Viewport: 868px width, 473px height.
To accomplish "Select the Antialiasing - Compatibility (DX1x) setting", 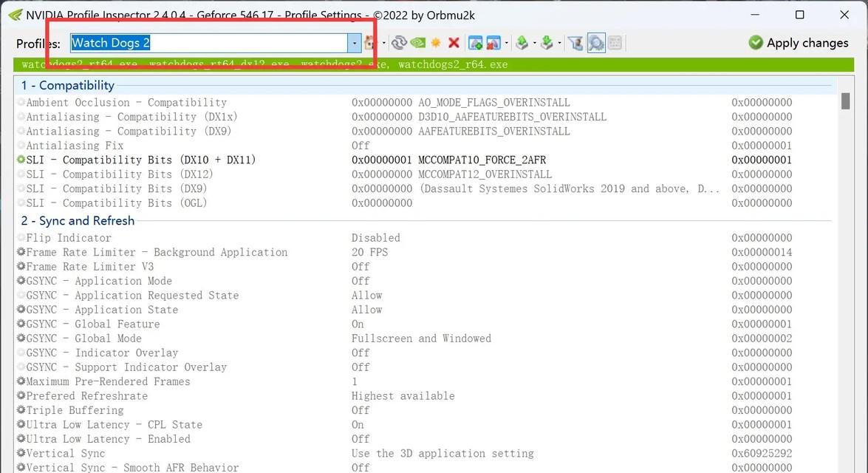I will (x=131, y=117).
